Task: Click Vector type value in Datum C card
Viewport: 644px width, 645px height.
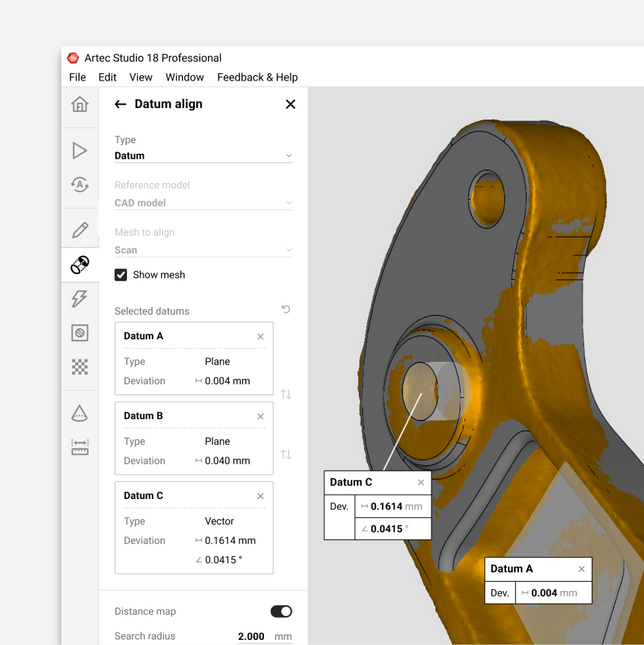Action: (x=219, y=521)
